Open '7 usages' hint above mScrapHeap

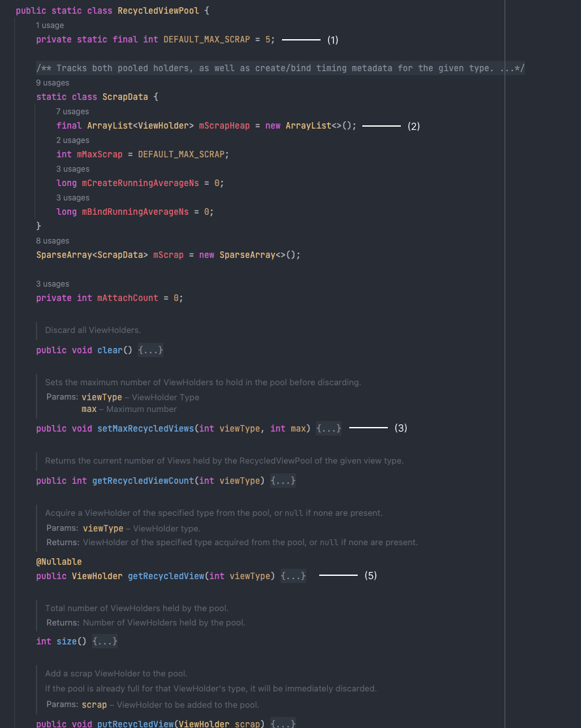pyautogui.click(x=73, y=112)
